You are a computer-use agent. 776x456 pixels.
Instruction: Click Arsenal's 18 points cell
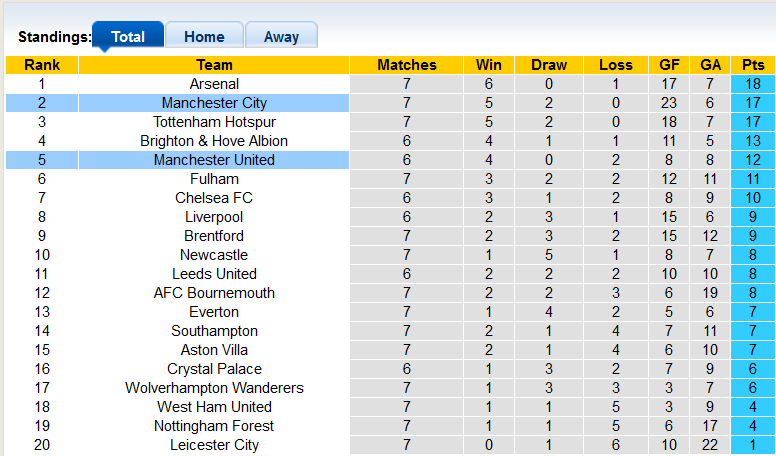pos(753,84)
